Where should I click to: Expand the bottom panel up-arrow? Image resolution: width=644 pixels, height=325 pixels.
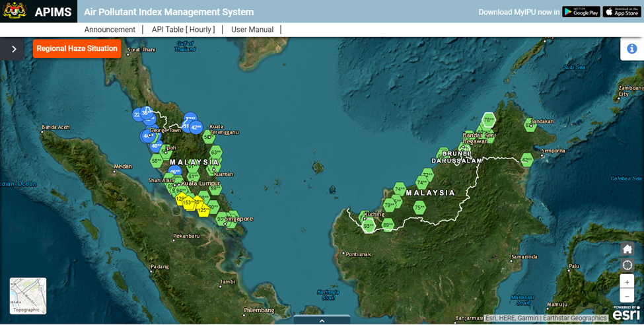click(322, 320)
